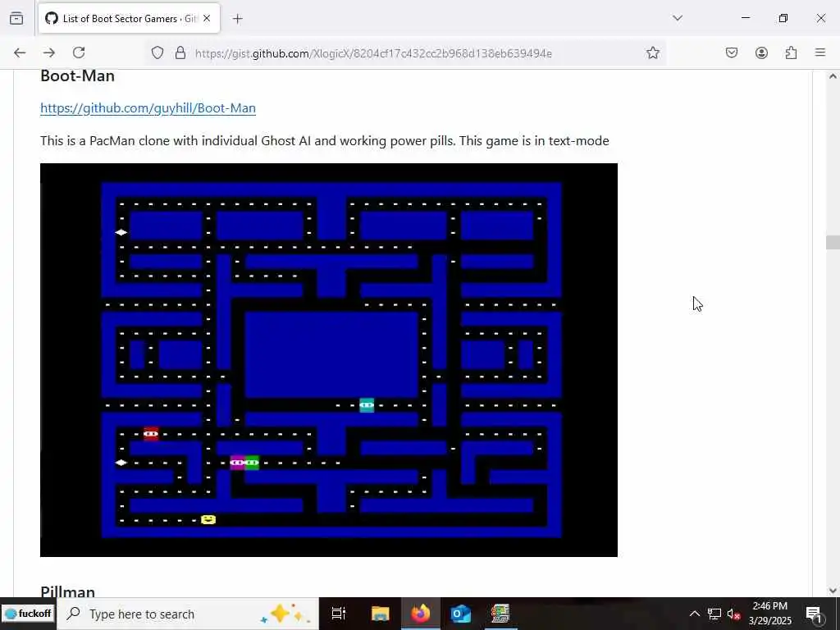
Task: View site security padlock info
Action: coord(180,52)
